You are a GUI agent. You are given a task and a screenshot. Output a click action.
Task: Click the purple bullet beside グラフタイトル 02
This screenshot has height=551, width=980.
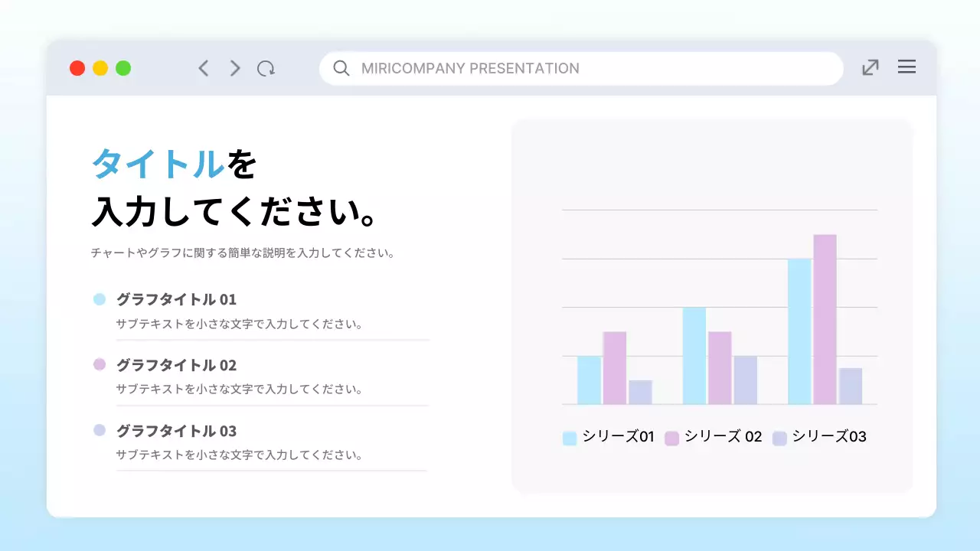click(99, 364)
